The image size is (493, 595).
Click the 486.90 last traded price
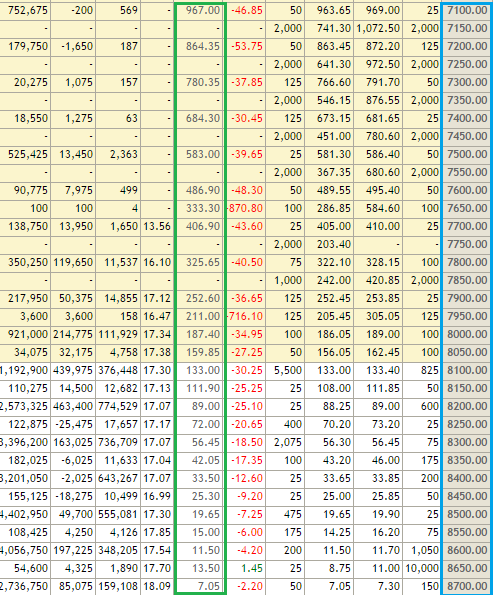(x=200, y=190)
